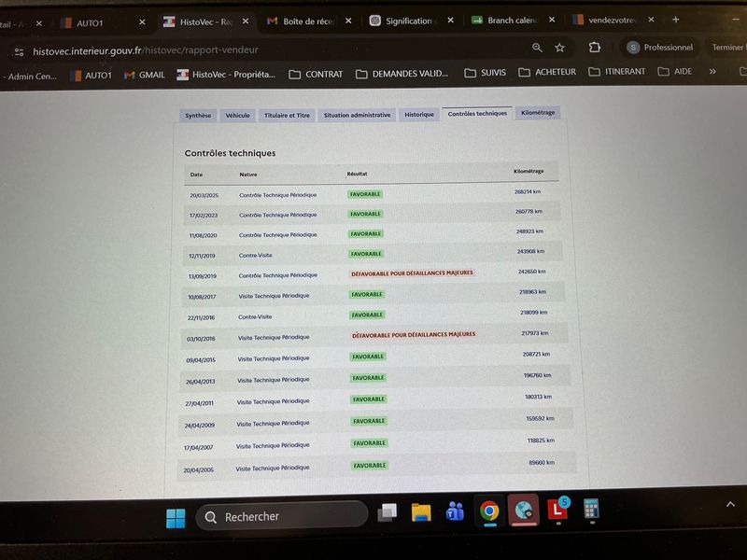Open Google Chrome from the taskbar

[489, 511]
